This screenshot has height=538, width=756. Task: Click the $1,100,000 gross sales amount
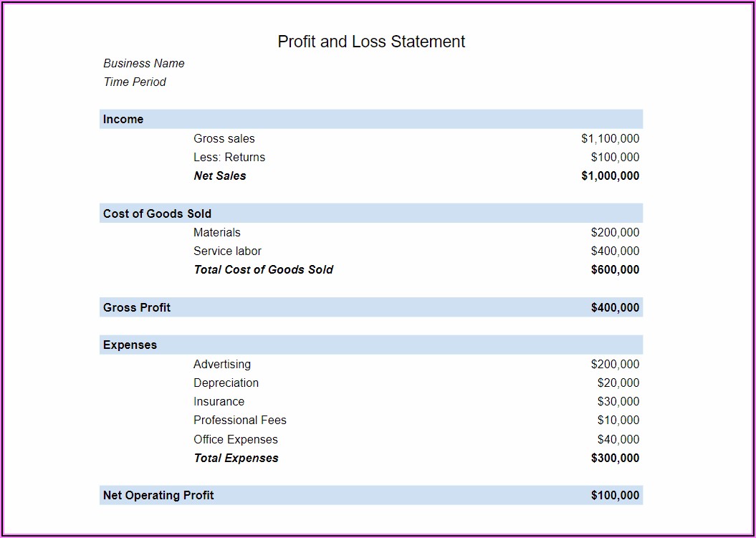pyautogui.click(x=610, y=138)
